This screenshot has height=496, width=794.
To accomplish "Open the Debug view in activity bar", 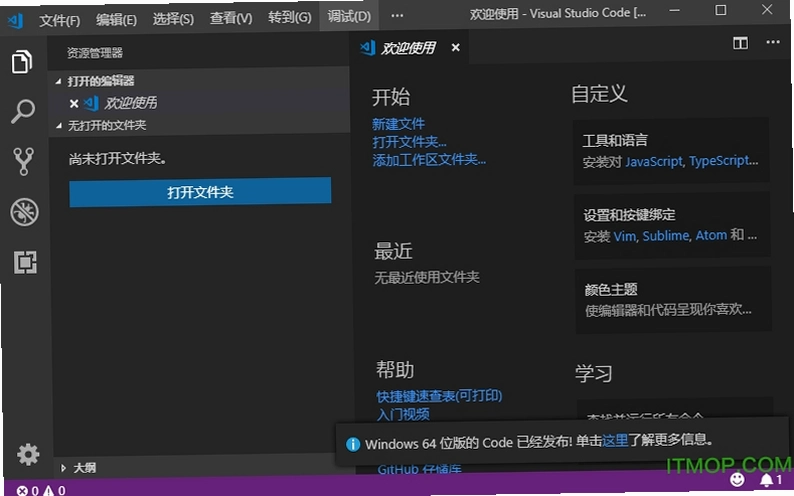I will pyautogui.click(x=24, y=212).
